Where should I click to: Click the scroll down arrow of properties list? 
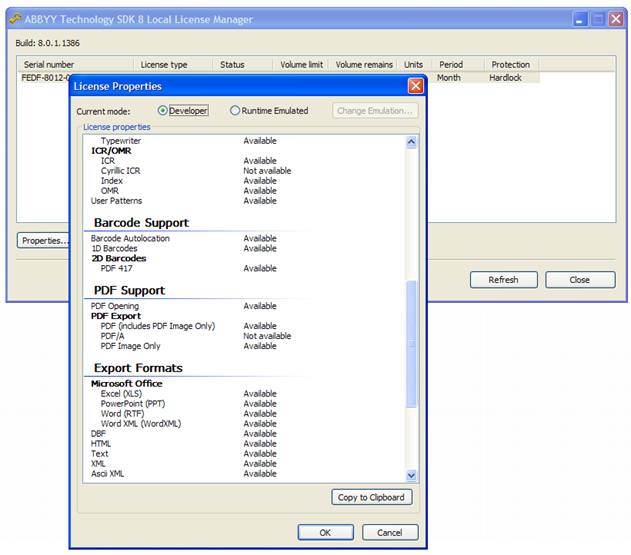(x=411, y=475)
